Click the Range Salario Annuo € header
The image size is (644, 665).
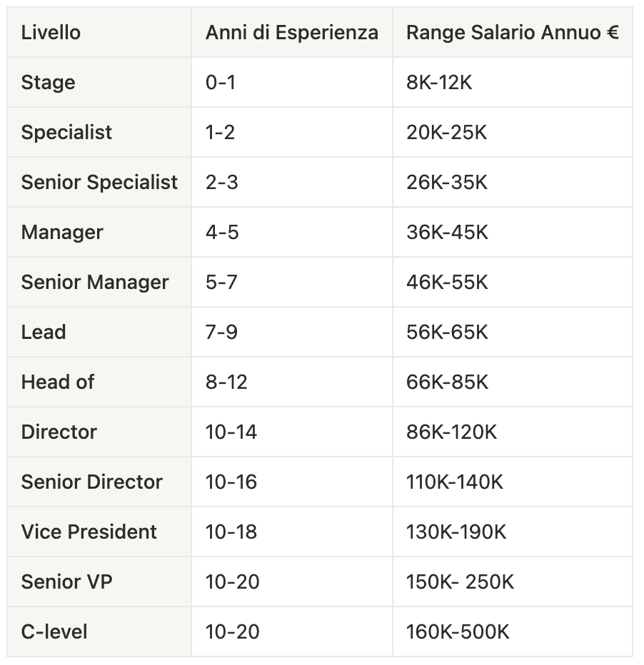coord(511,33)
